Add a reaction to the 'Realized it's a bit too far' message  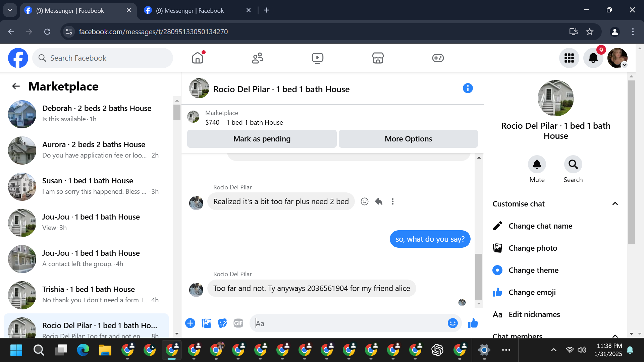pyautogui.click(x=365, y=201)
